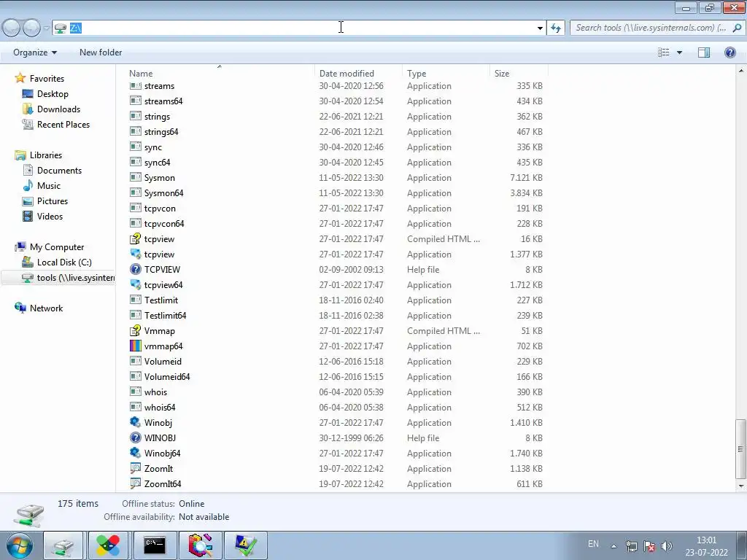
Task: Select the Testlimit64 file name
Action: (x=165, y=316)
